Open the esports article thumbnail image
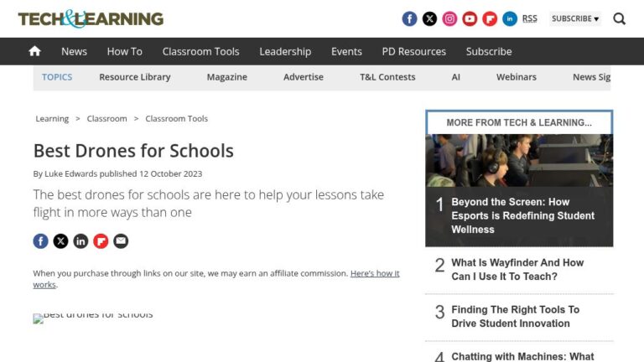The height and width of the screenshot is (362, 644). [519, 161]
